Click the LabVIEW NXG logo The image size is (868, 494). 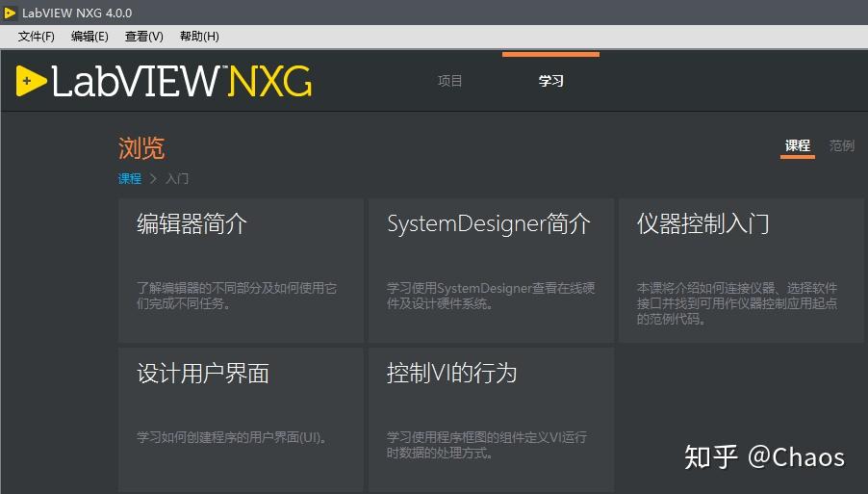coord(165,82)
